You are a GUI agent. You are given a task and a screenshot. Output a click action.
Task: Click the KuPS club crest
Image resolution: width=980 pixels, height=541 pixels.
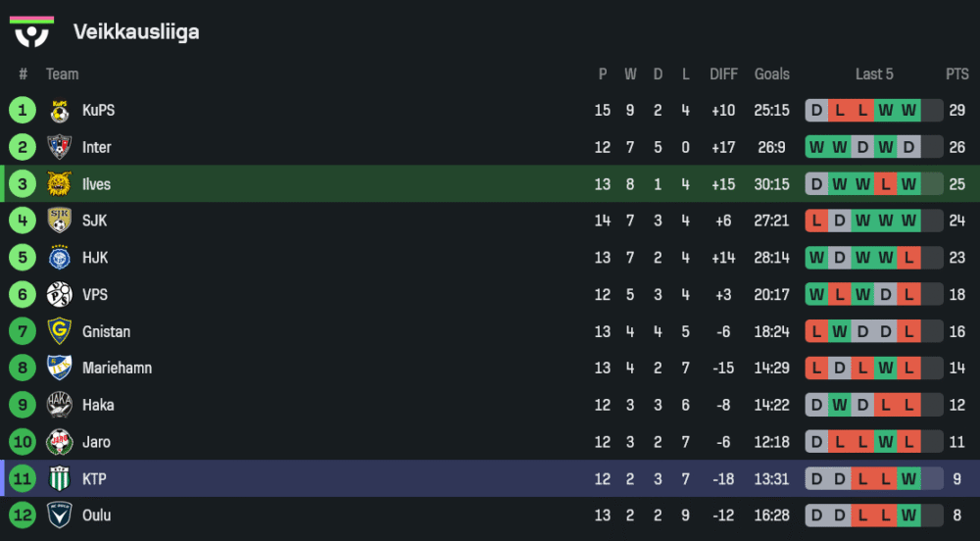point(60,111)
